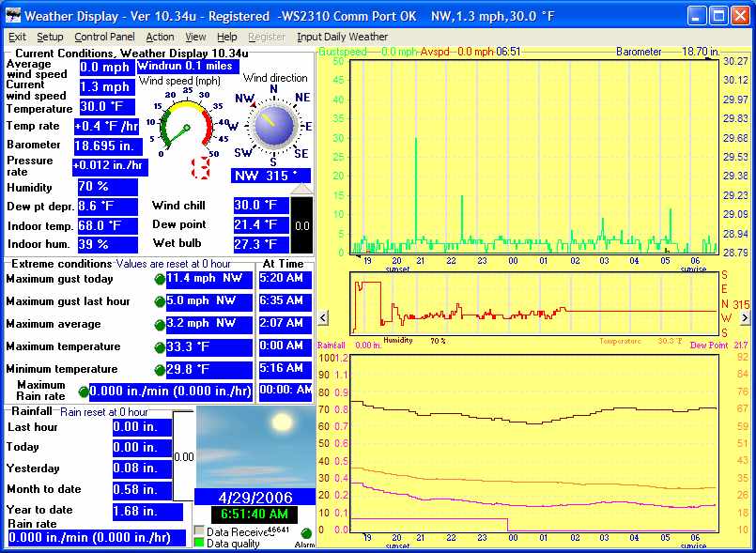Minimize the Weather Display window
756x553 pixels.
(x=695, y=16)
